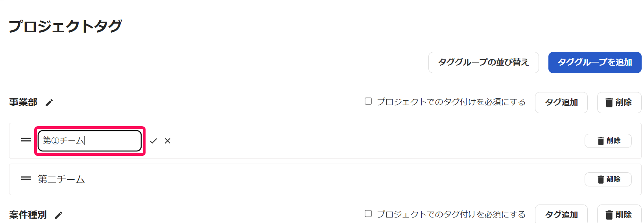Click the タググループを追加 button

594,63
